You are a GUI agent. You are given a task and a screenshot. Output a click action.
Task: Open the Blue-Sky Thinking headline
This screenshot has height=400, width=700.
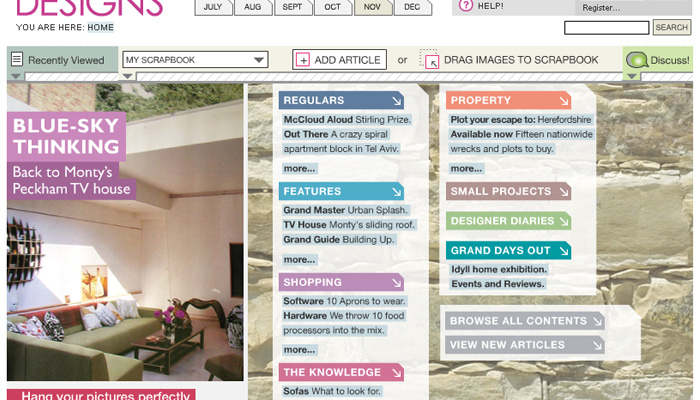coord(67,136)
